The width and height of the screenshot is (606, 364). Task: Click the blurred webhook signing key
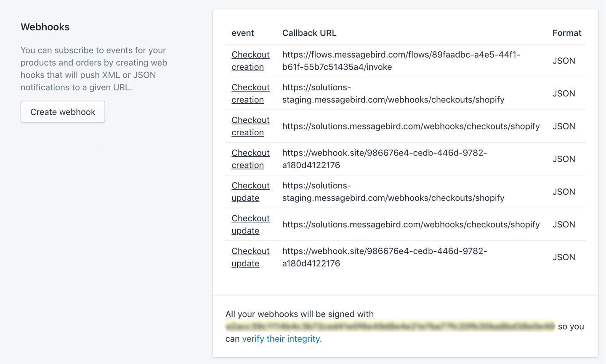(x=390, y=326)
